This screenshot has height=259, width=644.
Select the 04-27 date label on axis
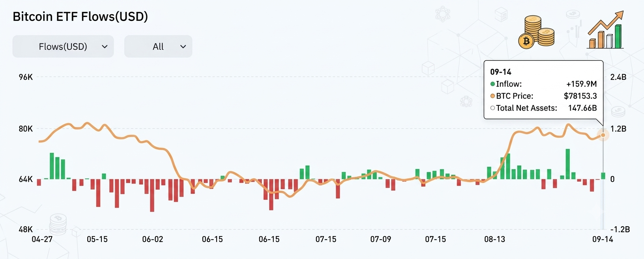(42, 239)
